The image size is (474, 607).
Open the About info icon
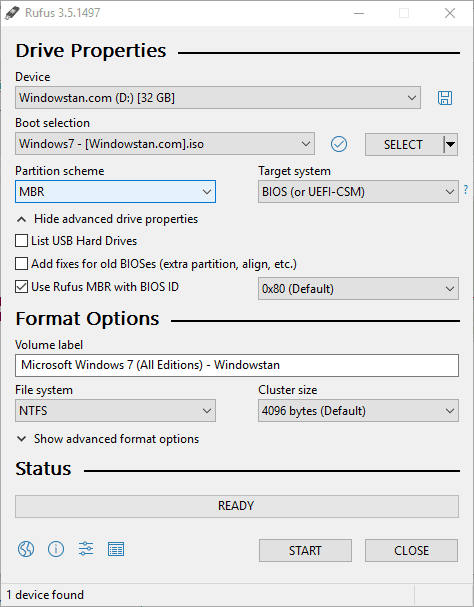56,549
